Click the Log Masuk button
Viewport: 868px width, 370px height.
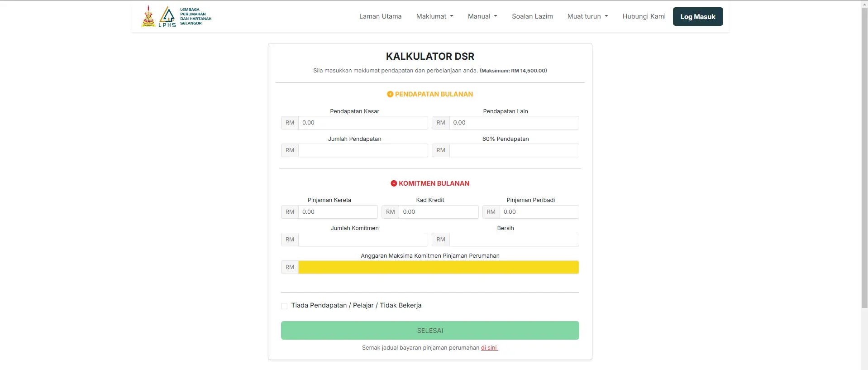tap(698, 17)
